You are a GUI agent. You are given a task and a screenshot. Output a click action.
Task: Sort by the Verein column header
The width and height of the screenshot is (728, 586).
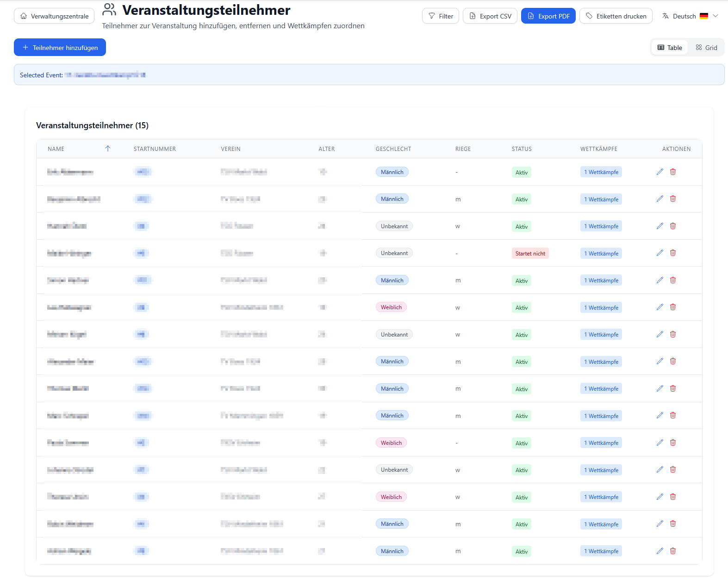pos(230,149)
